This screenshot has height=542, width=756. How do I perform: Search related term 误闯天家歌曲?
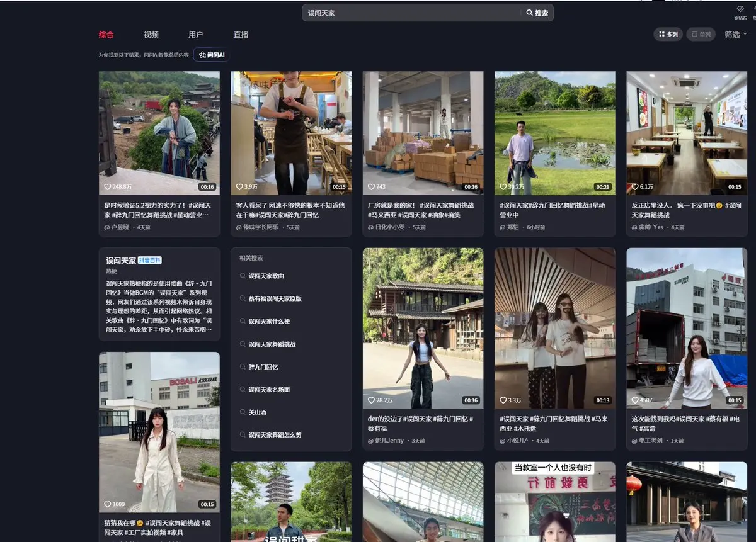(266, 276)
